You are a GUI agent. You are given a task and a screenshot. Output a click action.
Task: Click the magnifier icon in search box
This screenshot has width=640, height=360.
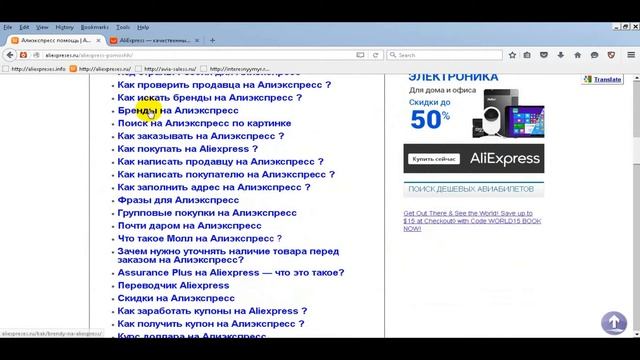coord(393,55)
